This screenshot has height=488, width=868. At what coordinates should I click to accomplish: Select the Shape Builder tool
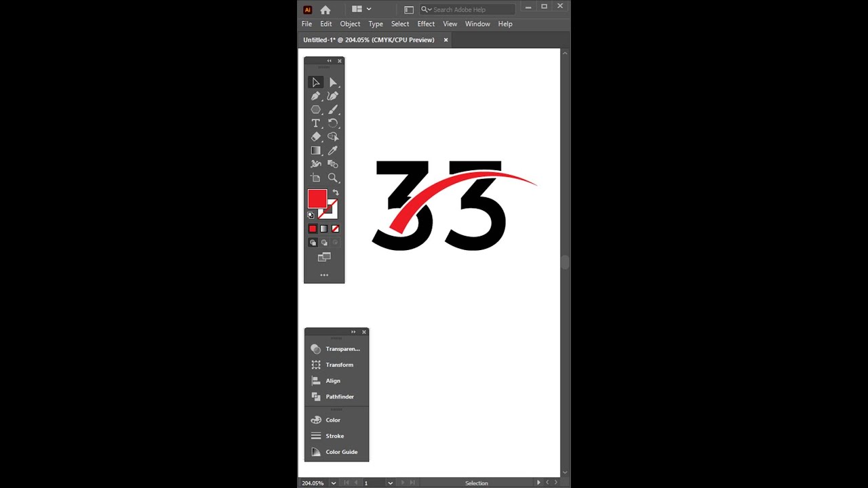333,136
